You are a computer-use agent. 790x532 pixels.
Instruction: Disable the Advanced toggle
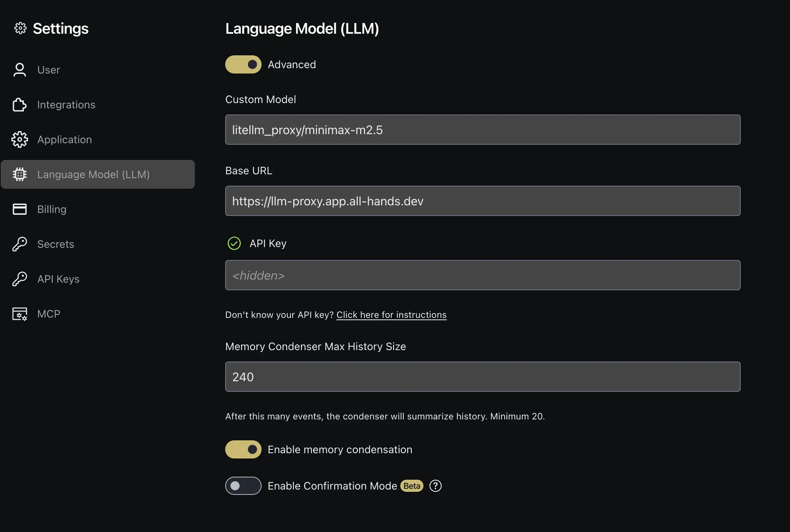coord(243,64)
